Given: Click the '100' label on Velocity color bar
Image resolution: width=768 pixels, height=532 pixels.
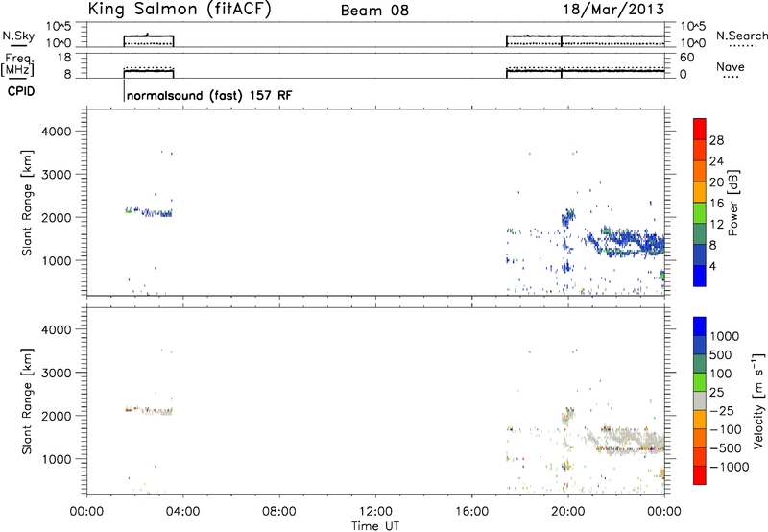Looking at the screenshot, I should tap(722, 374).
